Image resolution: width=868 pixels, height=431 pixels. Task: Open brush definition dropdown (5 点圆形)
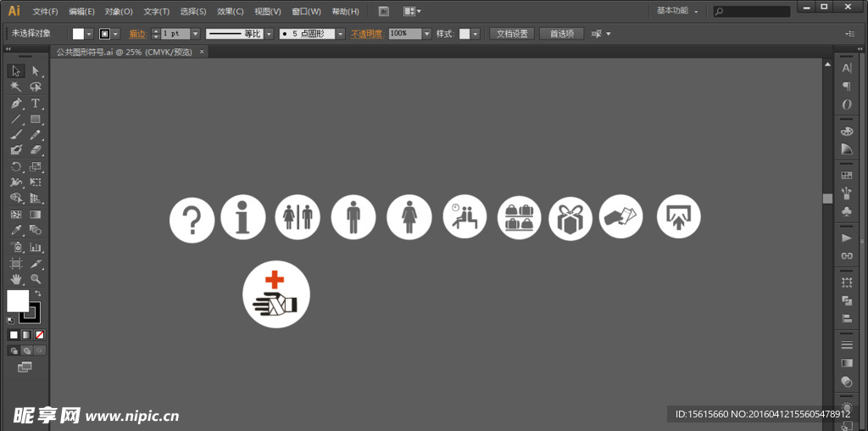[341, 34]
